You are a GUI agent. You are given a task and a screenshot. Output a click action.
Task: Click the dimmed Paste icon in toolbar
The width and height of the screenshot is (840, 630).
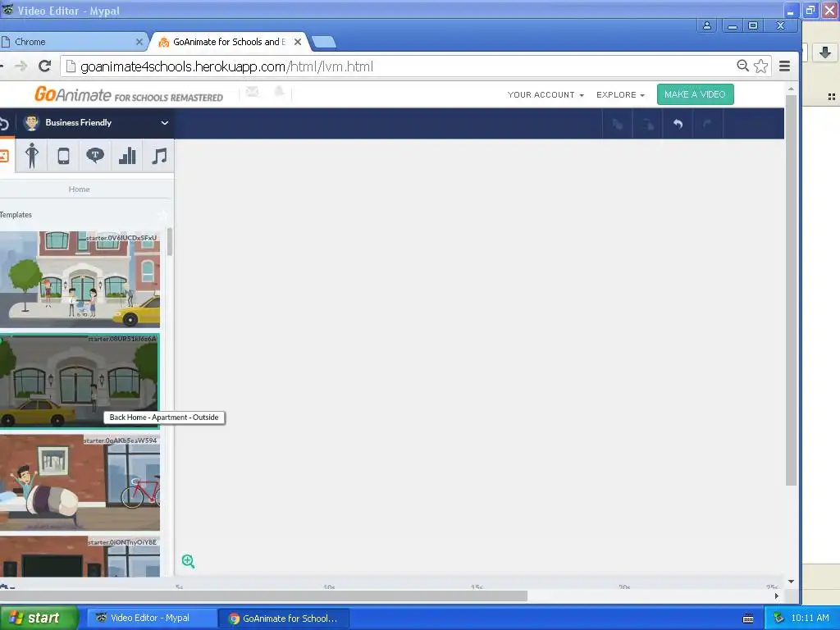(x=648, y=124)
